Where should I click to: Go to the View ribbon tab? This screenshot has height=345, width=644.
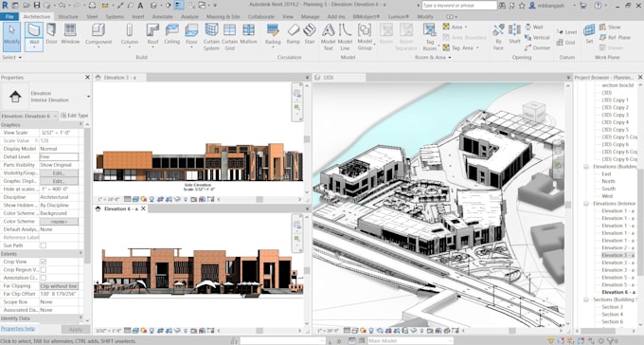click(288, 16)
